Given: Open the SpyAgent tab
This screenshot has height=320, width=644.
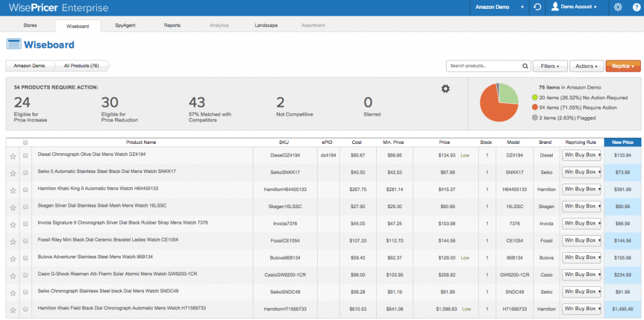Looking at the screenshot, I should point(125,26).
